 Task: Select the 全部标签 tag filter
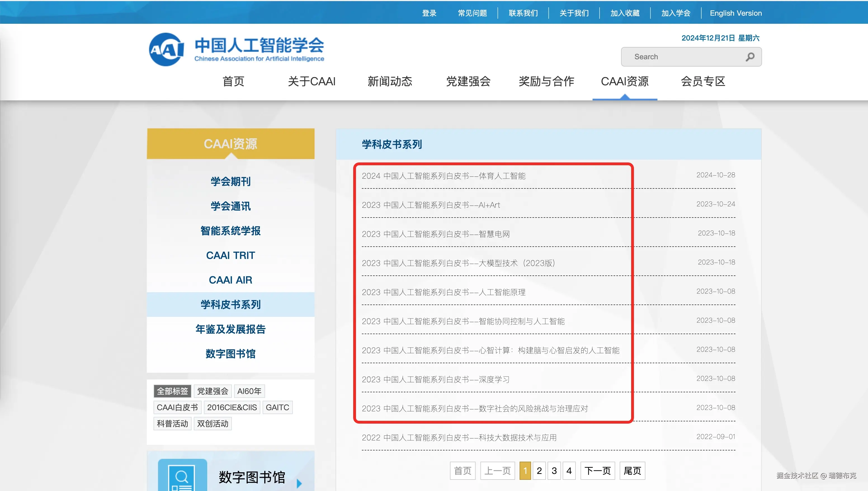[x=172, y=391]
